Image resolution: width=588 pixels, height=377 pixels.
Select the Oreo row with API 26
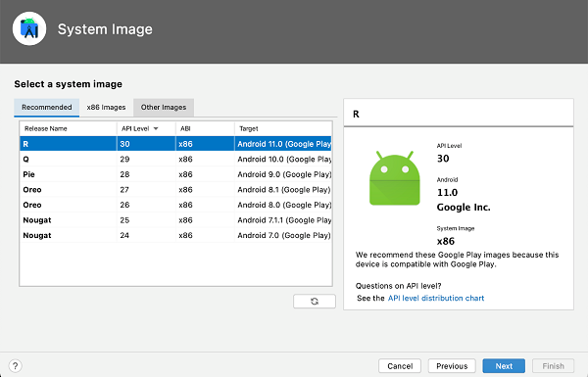[x=175, y=205]
